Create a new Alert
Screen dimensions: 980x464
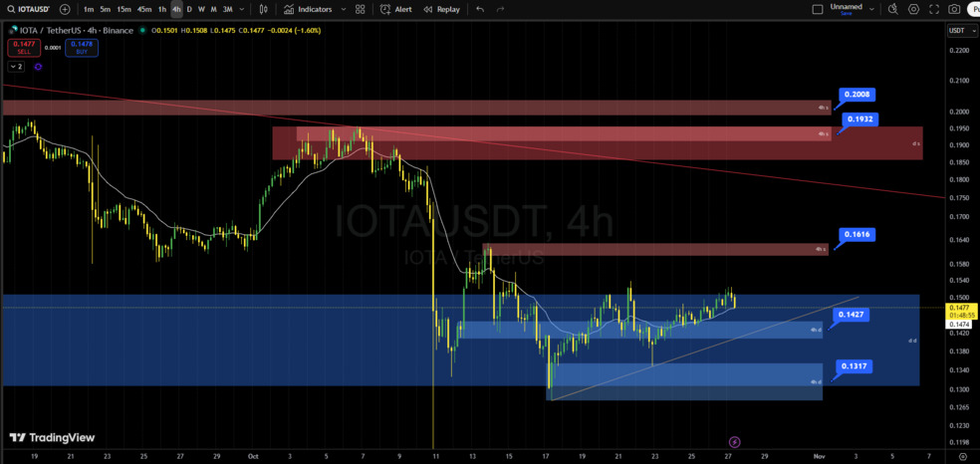[396, 9]
